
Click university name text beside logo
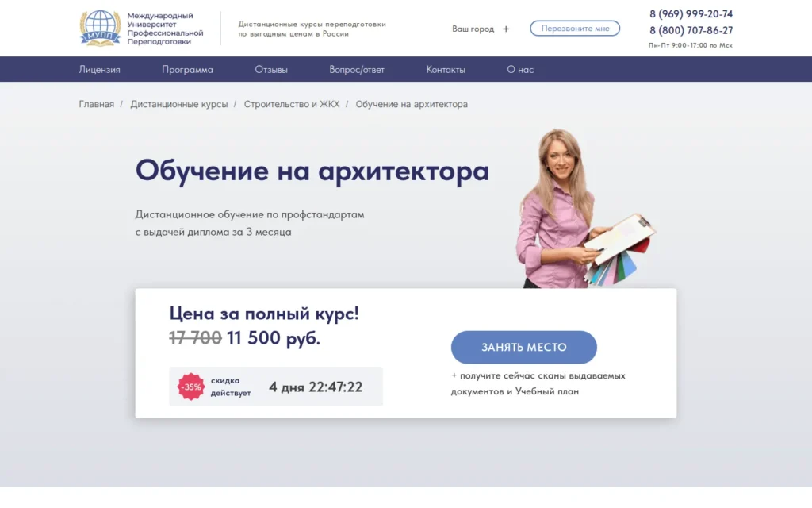point(165,29)
